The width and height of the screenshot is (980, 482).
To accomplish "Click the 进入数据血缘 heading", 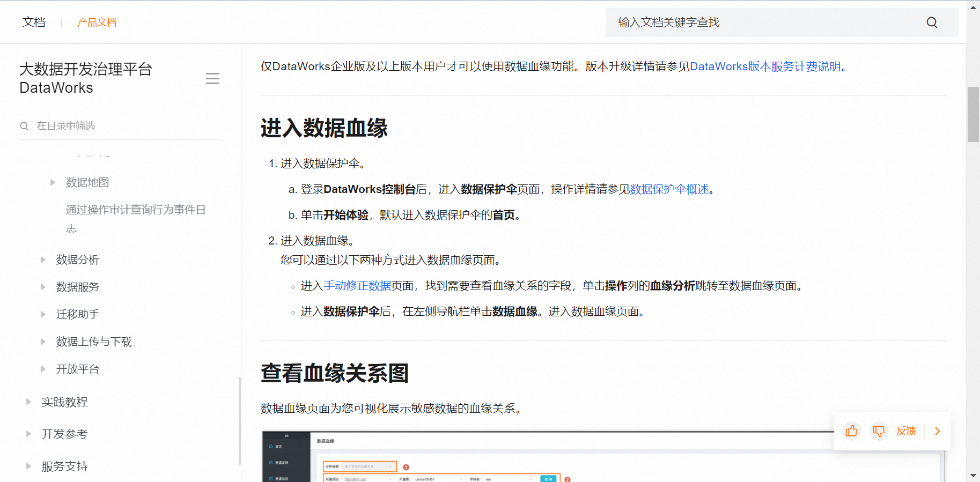I will [324, 129].
